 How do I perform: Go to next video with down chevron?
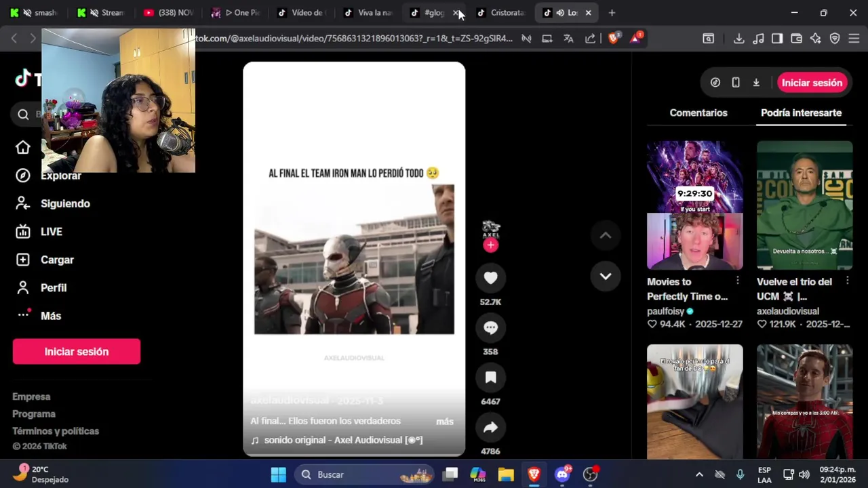605,277
